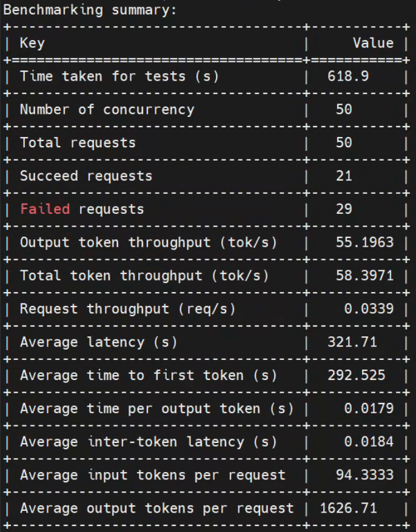
Task: Click the "Value" column header
Action: pyautogui.click(x=373, y=43)
